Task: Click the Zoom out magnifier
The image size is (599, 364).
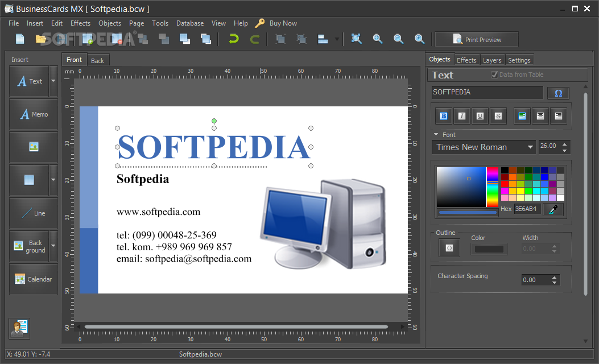Action: (398, 39)
